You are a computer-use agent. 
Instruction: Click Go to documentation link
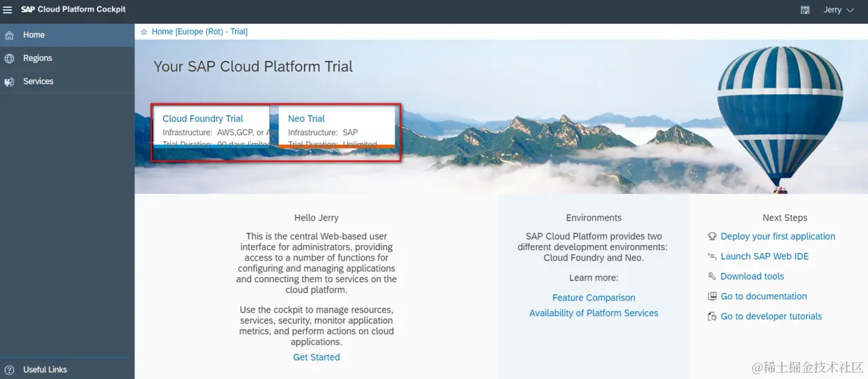pyautogui.click(x=764, y=296)
